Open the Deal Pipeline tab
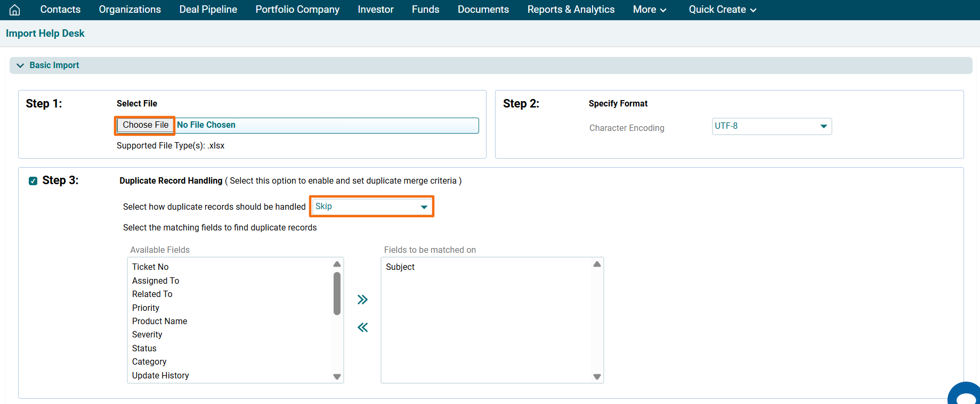Viewport: 980px width, 404px height. click(x=208, y=10)
